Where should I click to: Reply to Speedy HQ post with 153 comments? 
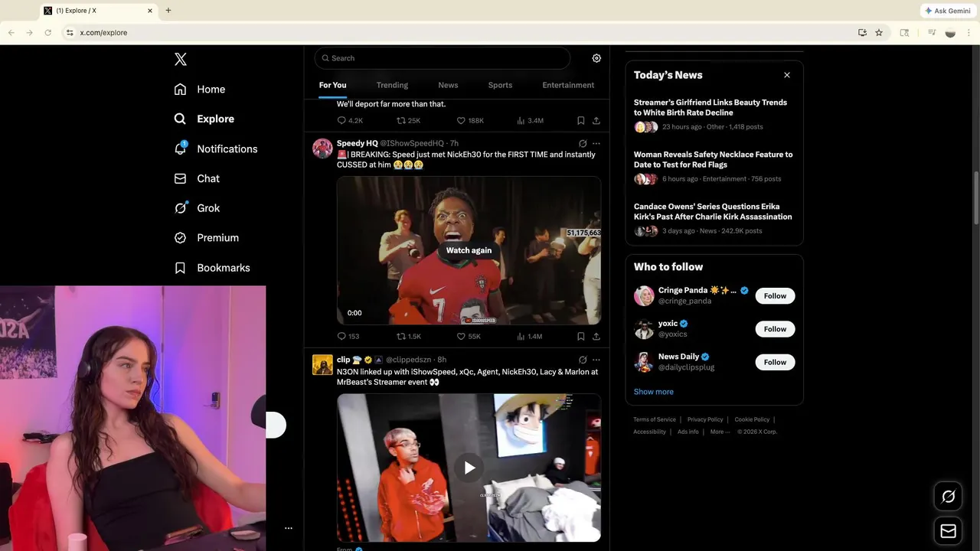[x=348, y=337]
